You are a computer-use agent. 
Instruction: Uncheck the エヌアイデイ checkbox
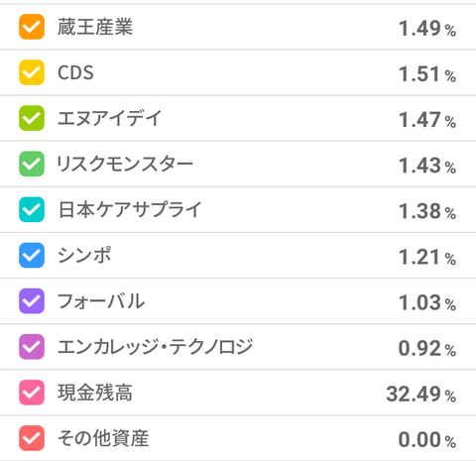[x=32, y=118]
